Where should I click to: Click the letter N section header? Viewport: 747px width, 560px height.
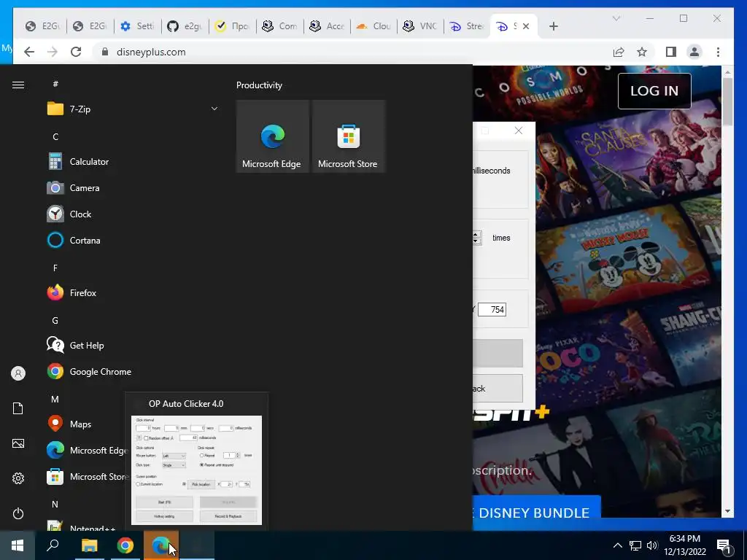55,504
